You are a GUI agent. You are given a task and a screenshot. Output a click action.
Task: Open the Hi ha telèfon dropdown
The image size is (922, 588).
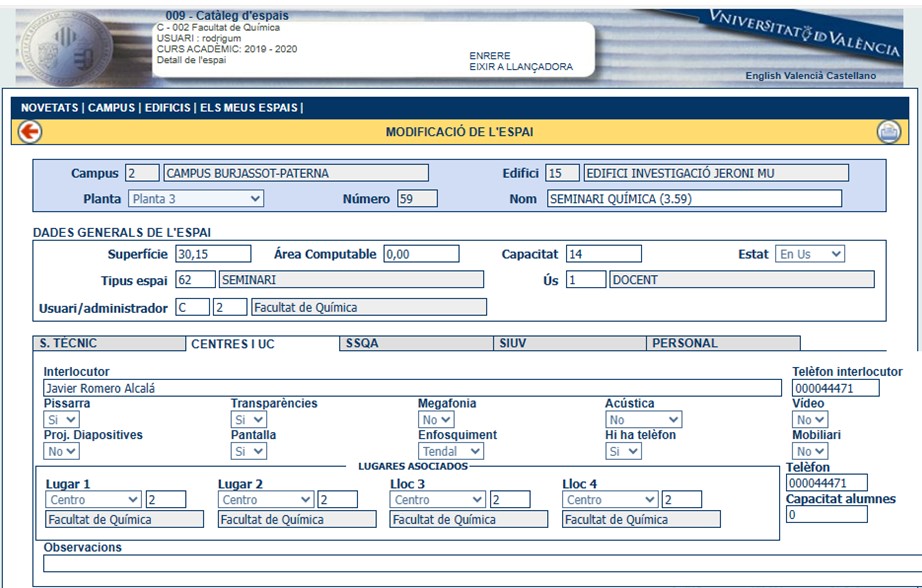[623, 451]
